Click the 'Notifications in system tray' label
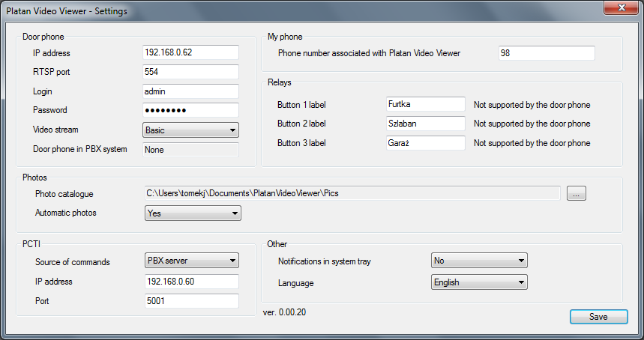 [x=324, y=261]
